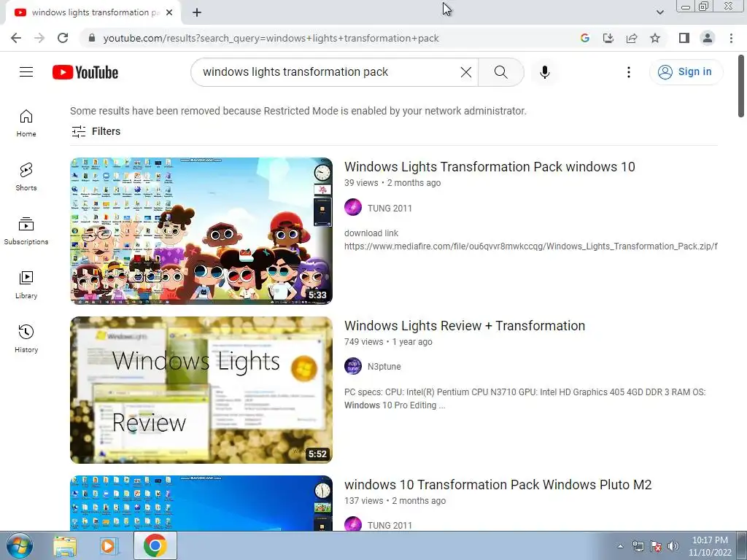The height and width of the screenshot is (560, 747).
Task: Click the Restricted Mode notice text
Action: (298, 111)
